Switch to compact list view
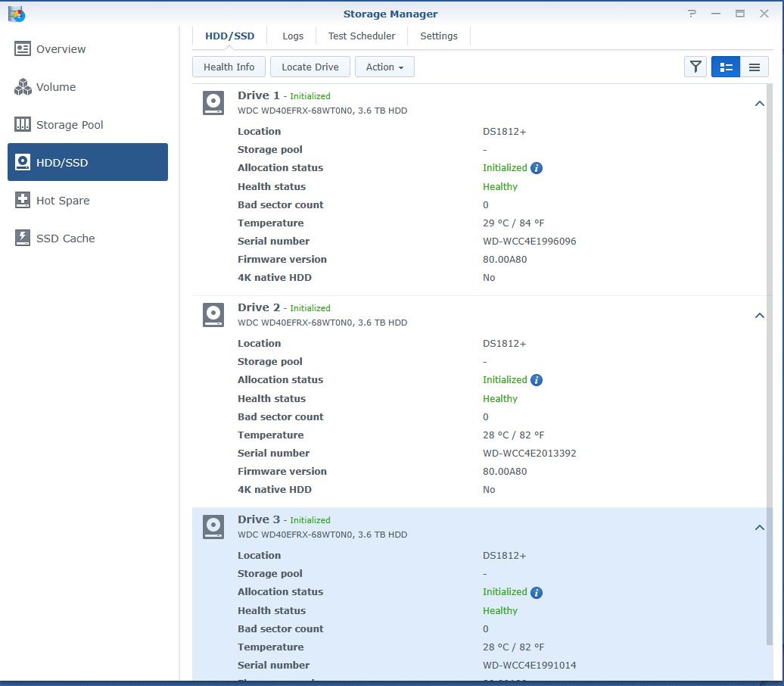 (754, 67)
